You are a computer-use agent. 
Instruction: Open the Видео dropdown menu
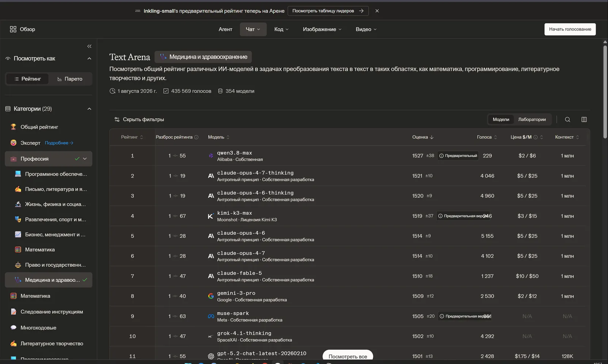[366, 29]
